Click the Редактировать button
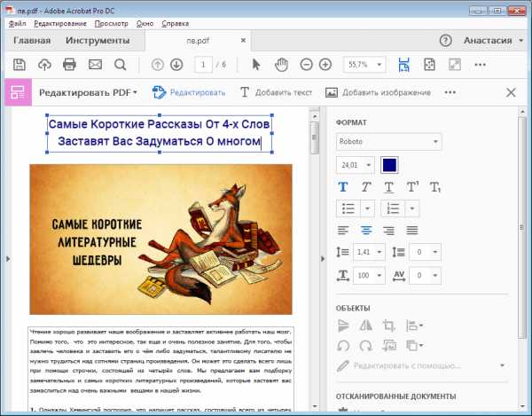Screen dimensions: 532x416 click(x=189, y=92)
